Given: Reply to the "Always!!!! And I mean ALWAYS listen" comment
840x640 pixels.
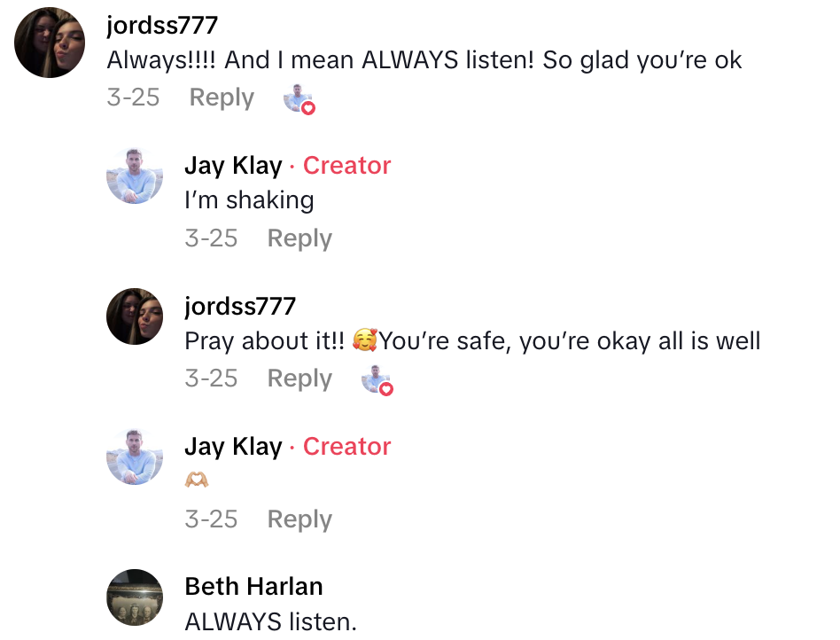Looking at the screenshot, I should [222, 98].
